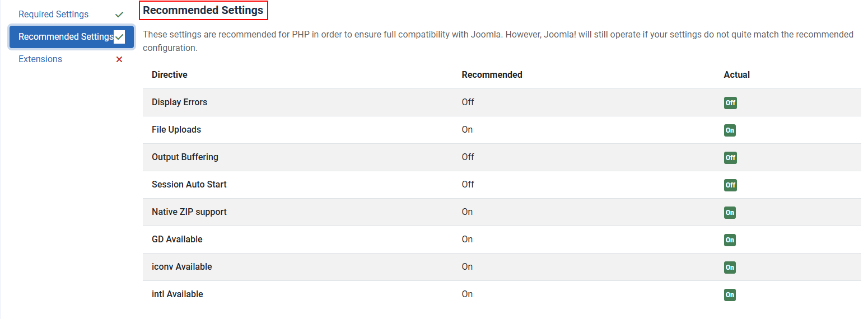Open the Required Settings tab
Image resolution: width=868 pixels, height=319 pixels.
point(54,15)
